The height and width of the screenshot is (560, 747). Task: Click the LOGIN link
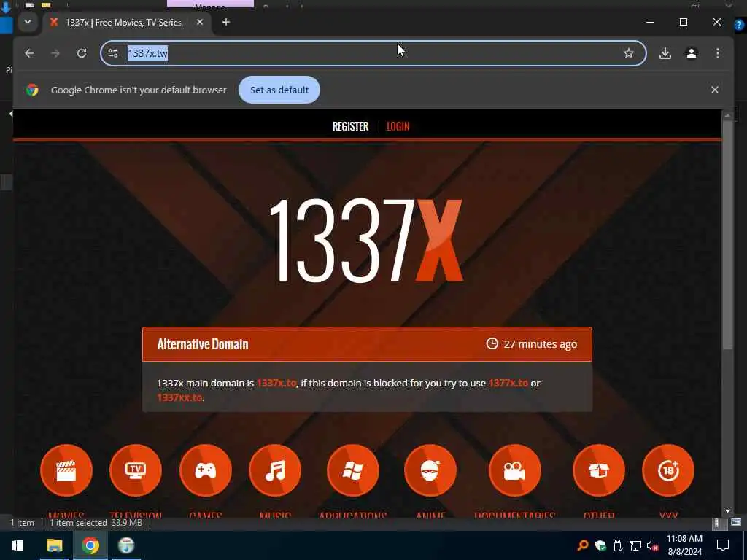pos(398,126)
